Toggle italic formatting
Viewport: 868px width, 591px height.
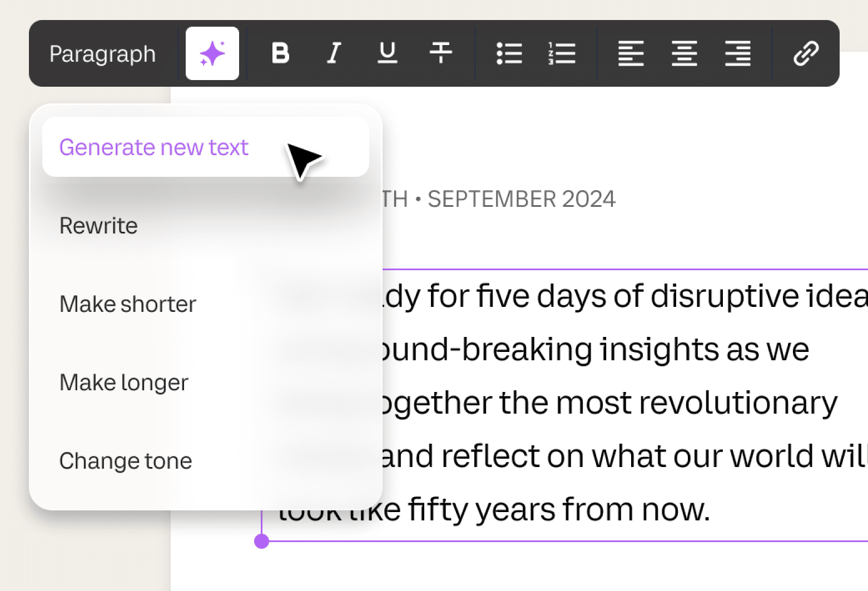pos(334,54)
